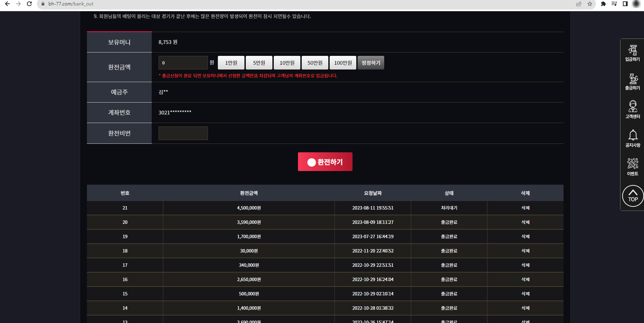Click the 2023-08-09 18:11:27 request date
The width and height of the screenshot is (644, 323).
373,222
